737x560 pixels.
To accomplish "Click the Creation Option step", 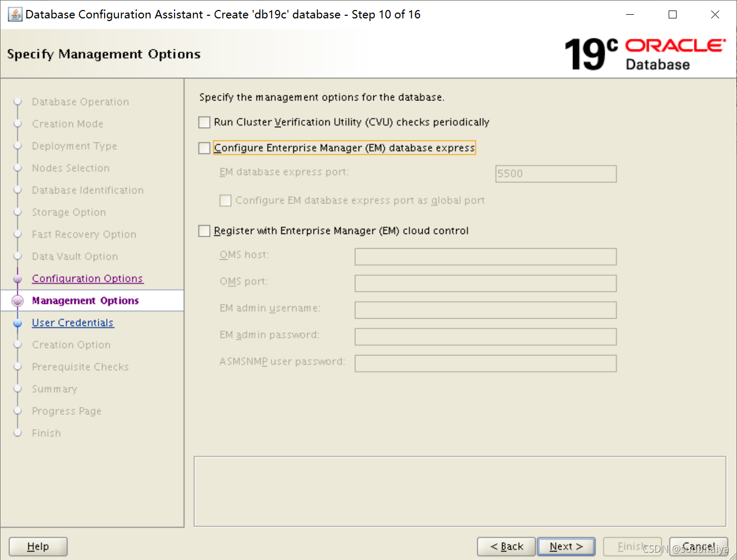I will click(x=71, y=345).
